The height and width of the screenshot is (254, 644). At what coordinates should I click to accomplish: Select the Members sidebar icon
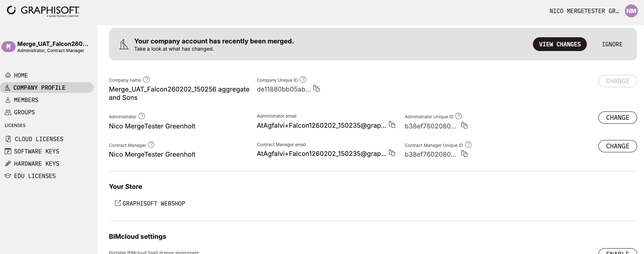coord(8,100)
